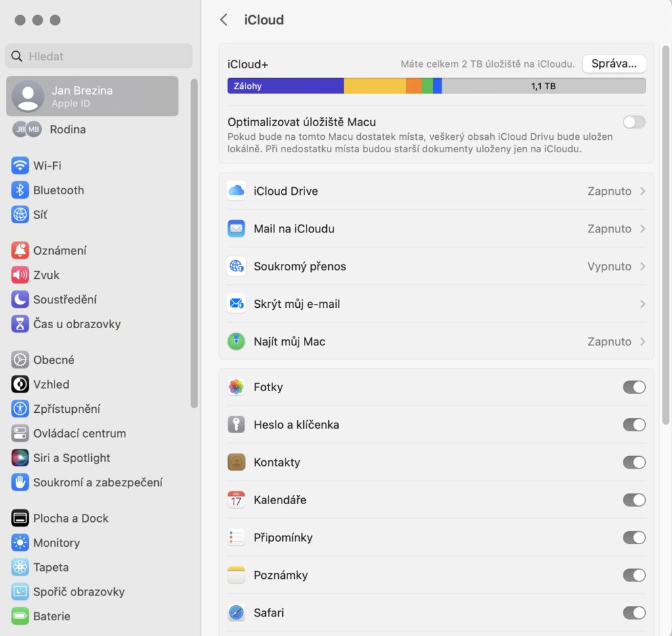Click Zapnuto status for Mail na iCloudu
672x636 pixels.
tap(609, 229)
